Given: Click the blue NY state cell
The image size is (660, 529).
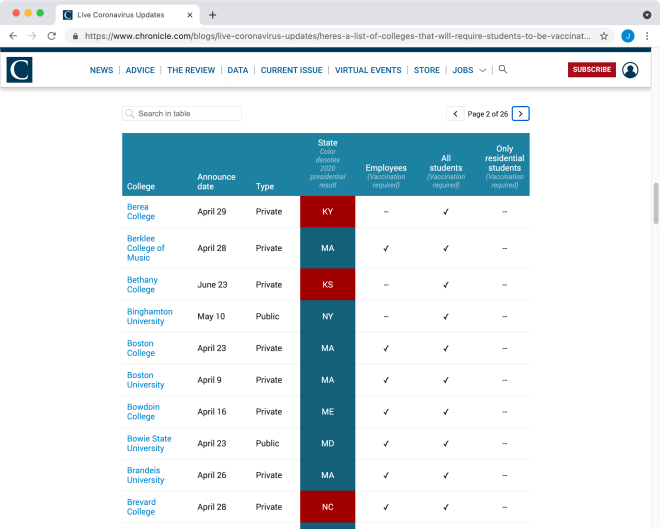Looking at the screenshot, I should coord(327,316).
